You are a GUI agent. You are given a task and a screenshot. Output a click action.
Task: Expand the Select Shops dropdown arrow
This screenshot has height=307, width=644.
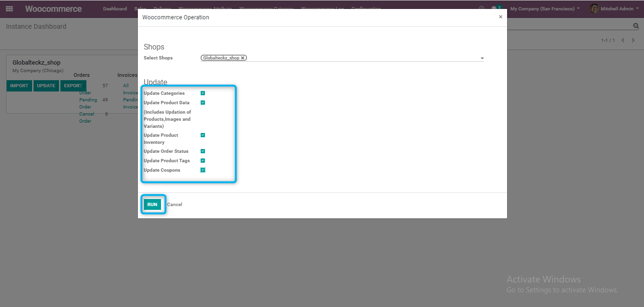click(482, 58)
